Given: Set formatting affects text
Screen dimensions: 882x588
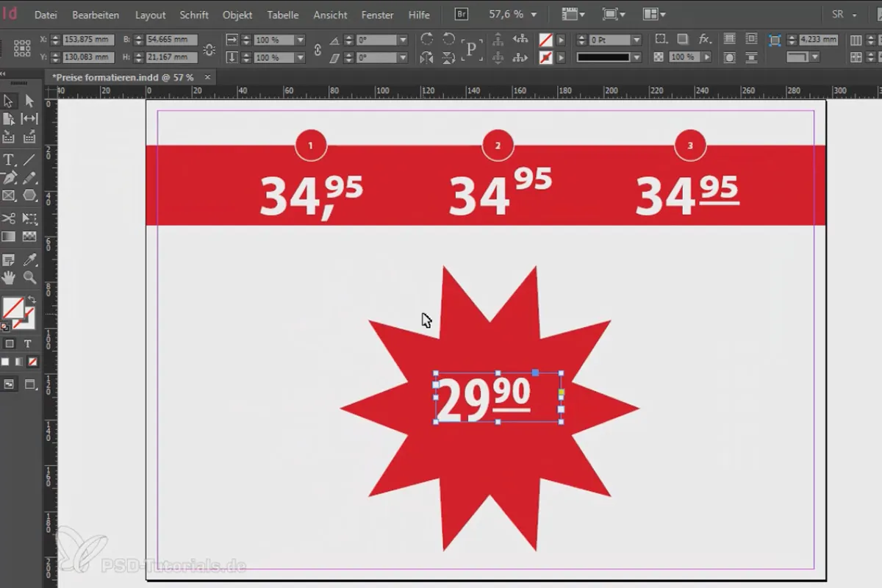Looking at the screenshot, I should [28, 344].
